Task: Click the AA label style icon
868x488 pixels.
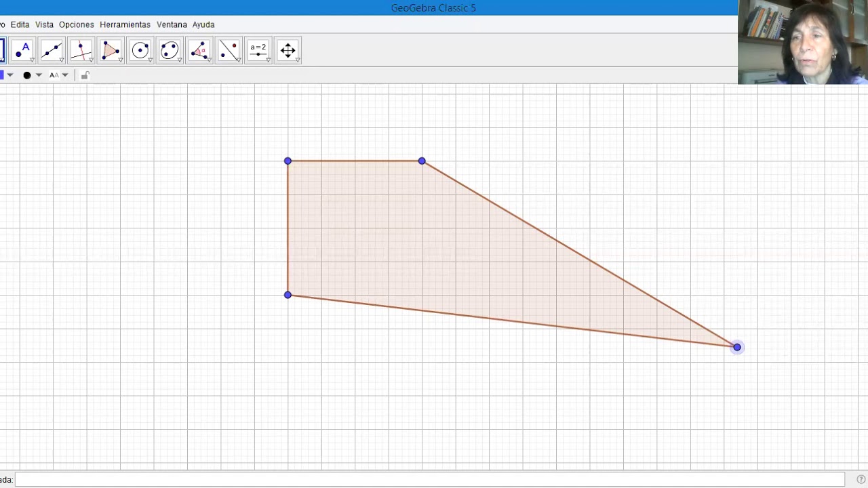Action: tap(54, 75)
